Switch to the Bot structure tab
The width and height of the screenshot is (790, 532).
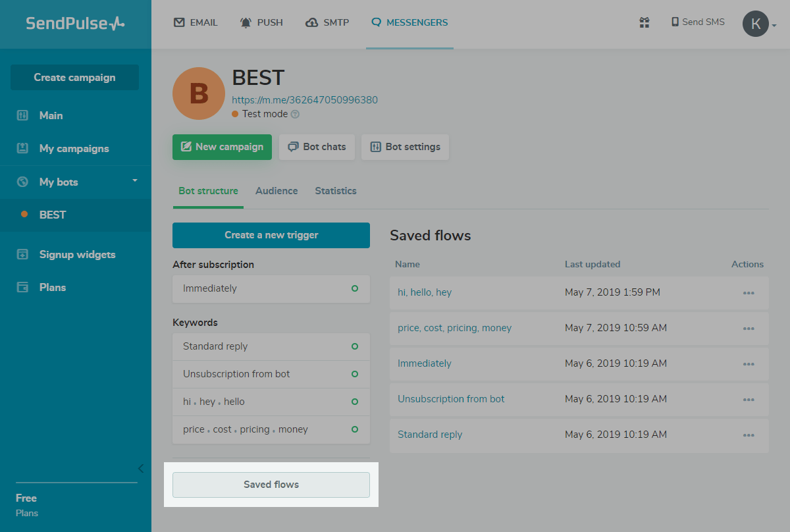tap(208, 191)
